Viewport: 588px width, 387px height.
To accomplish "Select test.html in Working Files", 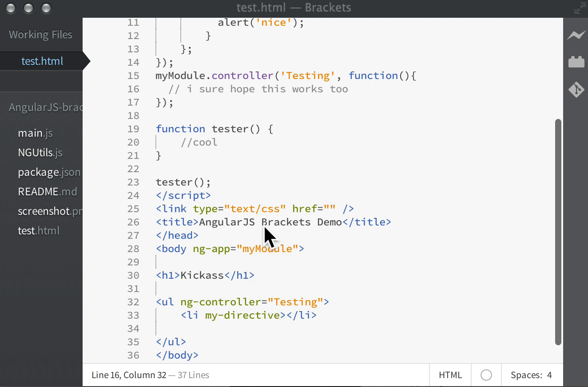I will coord(42,61).
